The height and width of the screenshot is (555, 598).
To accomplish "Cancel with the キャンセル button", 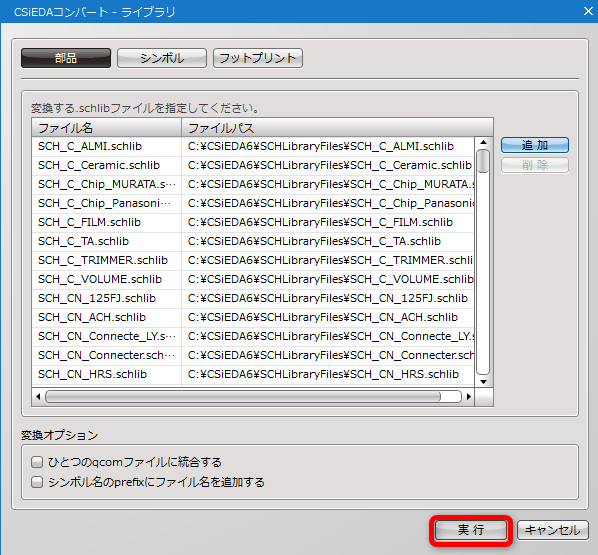I will click(x=553, y=530).
